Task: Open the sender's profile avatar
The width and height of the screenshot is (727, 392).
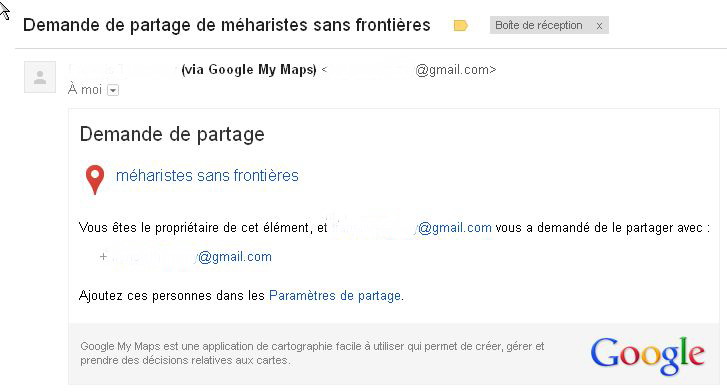Action: coord(40,77)
